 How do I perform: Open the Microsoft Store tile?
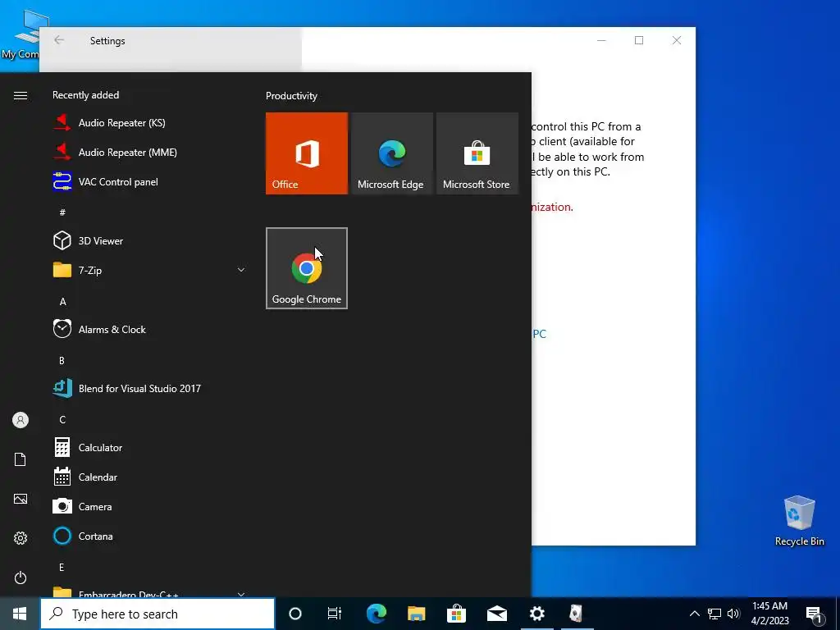[x=477, y=153]
